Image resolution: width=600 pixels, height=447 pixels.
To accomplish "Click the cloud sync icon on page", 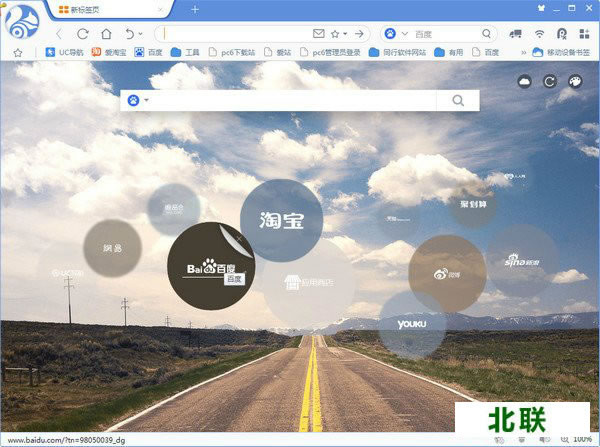I will pyautogui.click(x=525, y=82).
